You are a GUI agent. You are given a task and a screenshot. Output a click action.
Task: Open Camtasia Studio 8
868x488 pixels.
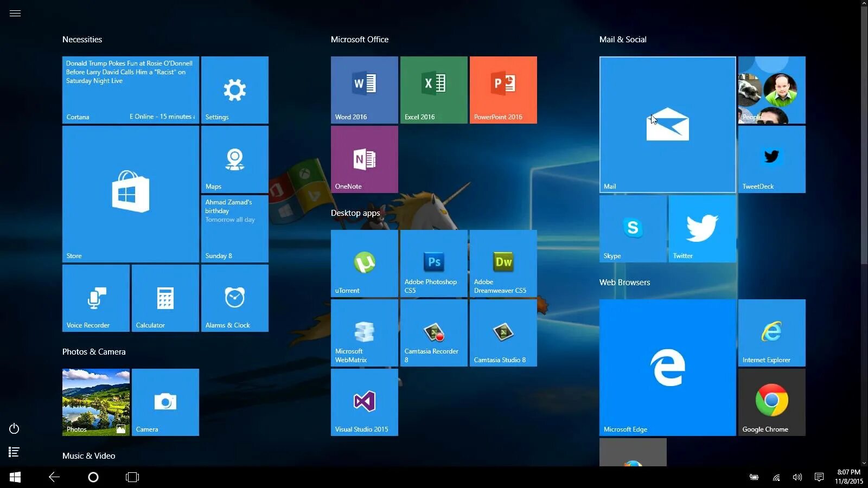(x=503, y=333)
